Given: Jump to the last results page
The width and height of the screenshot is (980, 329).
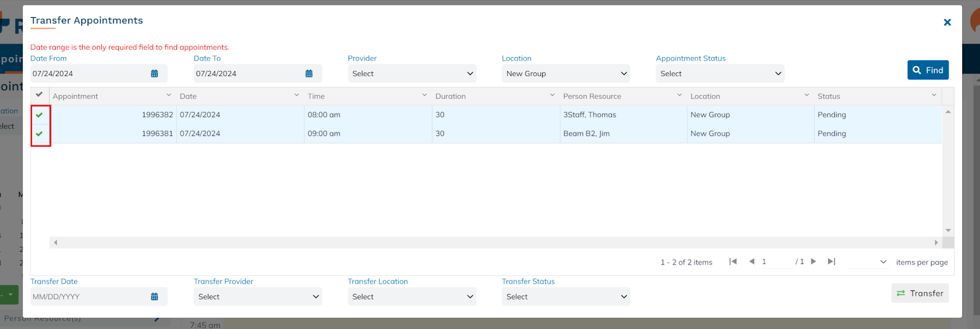Looking at the screenshot, I should (x=831, y=262).
